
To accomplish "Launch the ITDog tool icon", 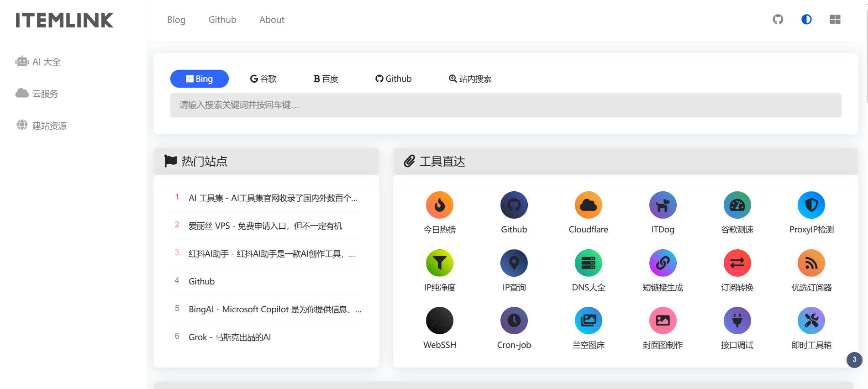I will coord(663,205).
